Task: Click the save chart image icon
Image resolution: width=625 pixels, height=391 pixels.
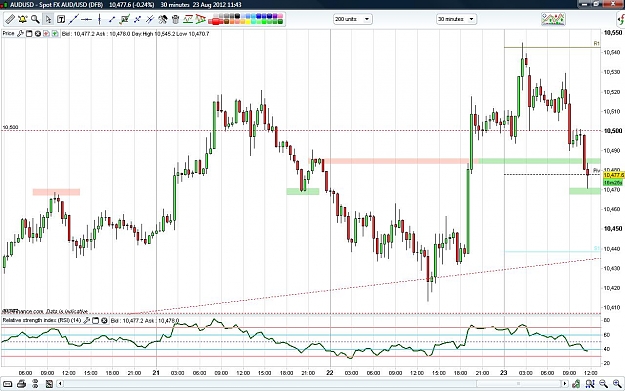Action: point(49,384)
